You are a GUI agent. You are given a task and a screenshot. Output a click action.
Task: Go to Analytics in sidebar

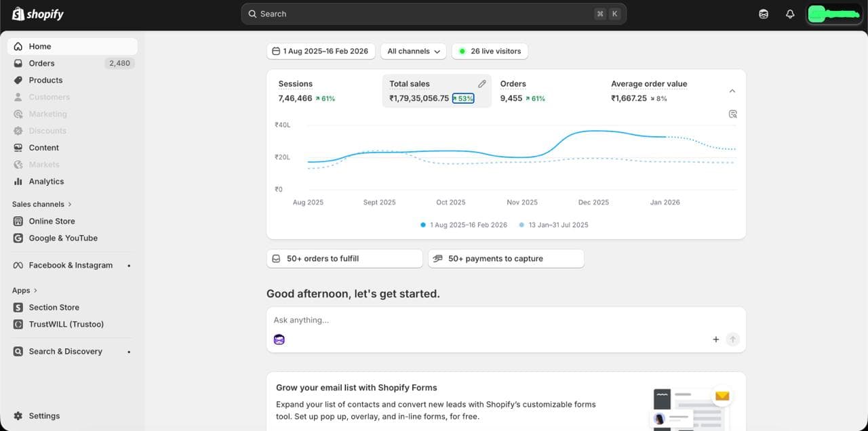pyautogui.click(x=46, y=182)
